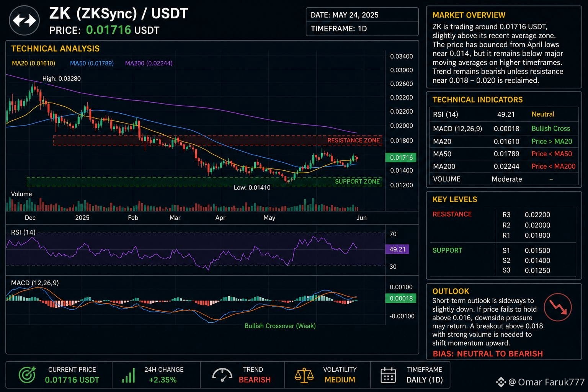Open the calendar icon beside Timeframe
Screen dimensions: 588x392
[x=388, y=375]
